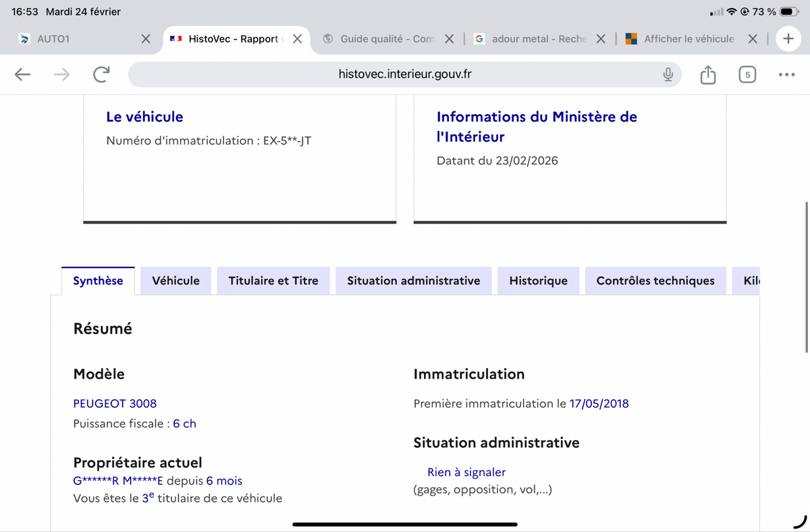Tap the browser forward arrow
The width and height of the screenshot is (810, 532).
62,74
